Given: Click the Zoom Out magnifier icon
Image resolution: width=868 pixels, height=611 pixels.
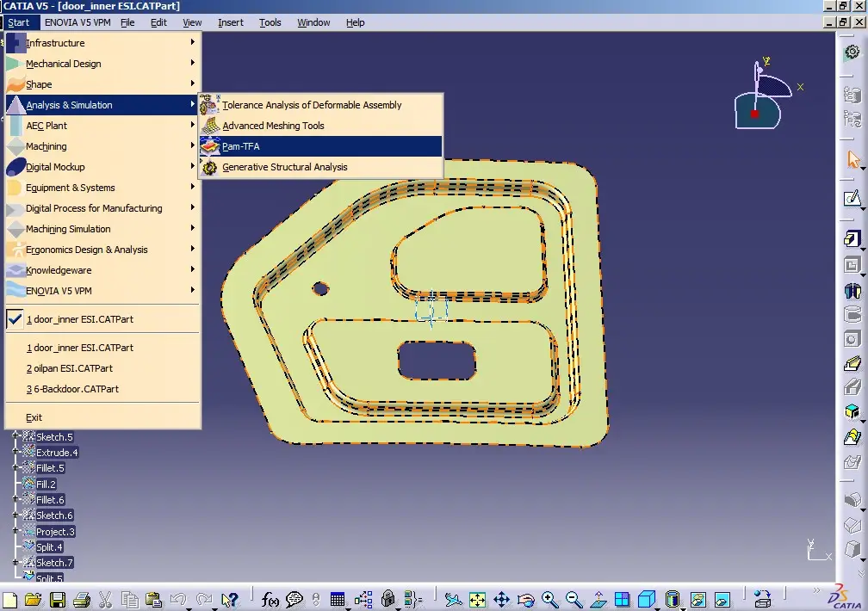Looking at the screenshot, I should pyautogui.click(x=574, y=600).
